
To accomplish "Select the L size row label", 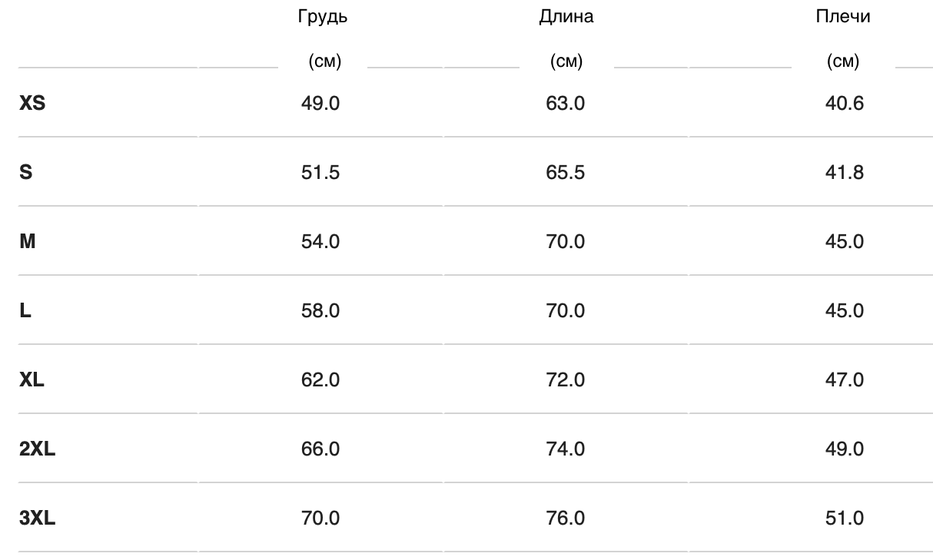I will click(25, 311).
